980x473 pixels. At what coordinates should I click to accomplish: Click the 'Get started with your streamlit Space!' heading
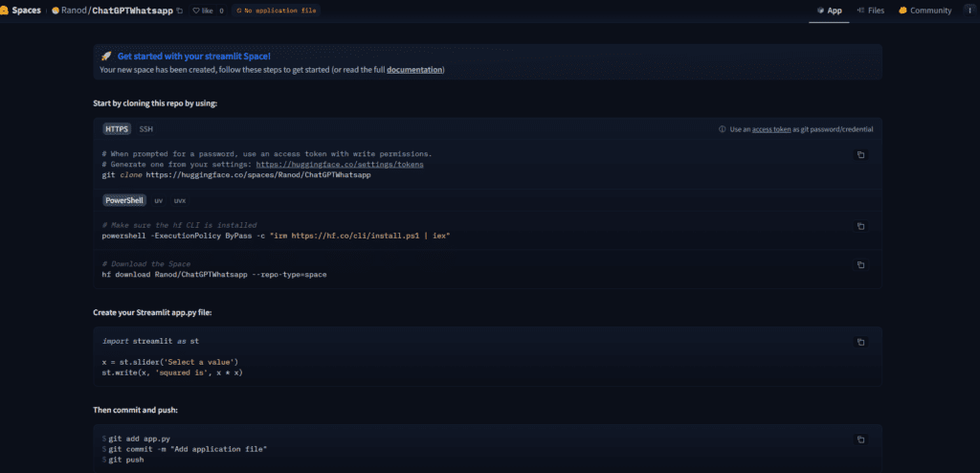click(193, 56)
